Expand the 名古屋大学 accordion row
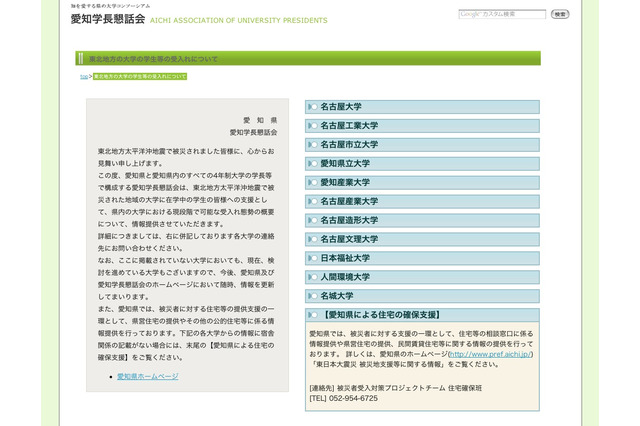The height and width of the screenshot is (426, 640). [x=422, y=107]
